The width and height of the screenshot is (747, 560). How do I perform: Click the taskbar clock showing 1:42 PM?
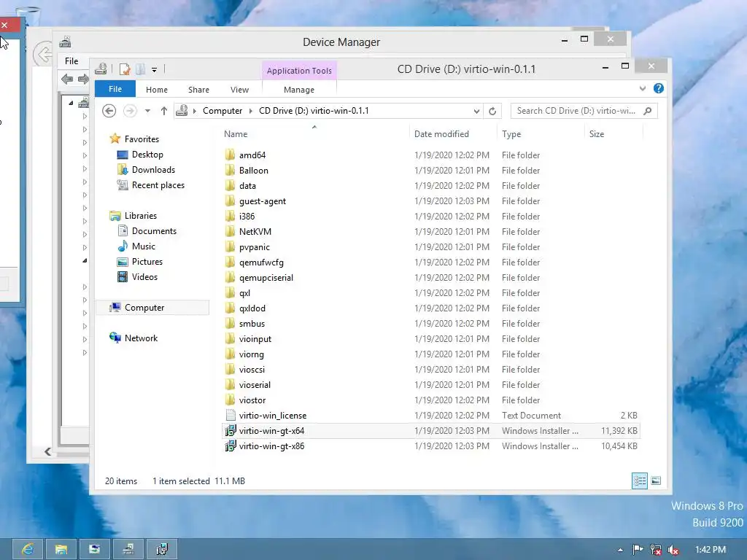point(711,550)
